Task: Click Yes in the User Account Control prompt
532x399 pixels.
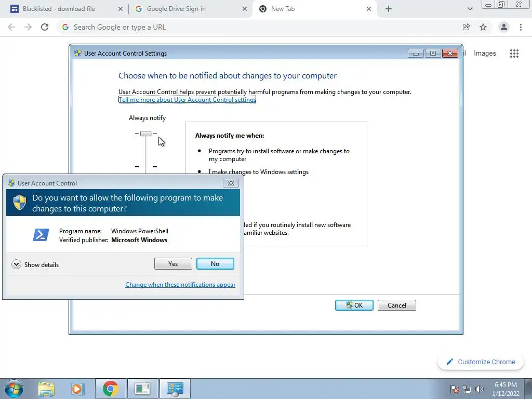Action: coord(173,263)
